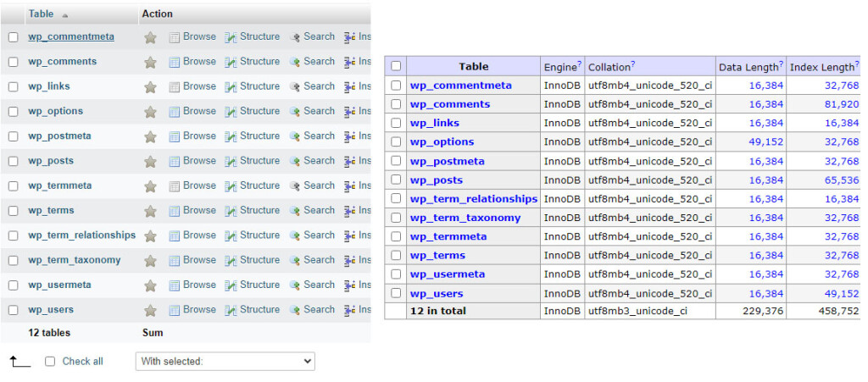868x382 pixels.
Task: Click Engine column help question mark
Action: pyautogui.click(x=580, y=64)
